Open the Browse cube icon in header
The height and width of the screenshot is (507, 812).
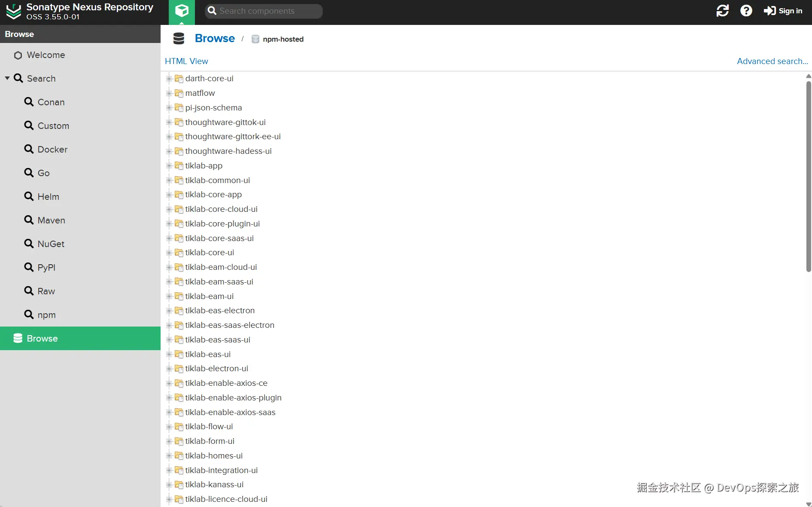[x=182, y=12]
